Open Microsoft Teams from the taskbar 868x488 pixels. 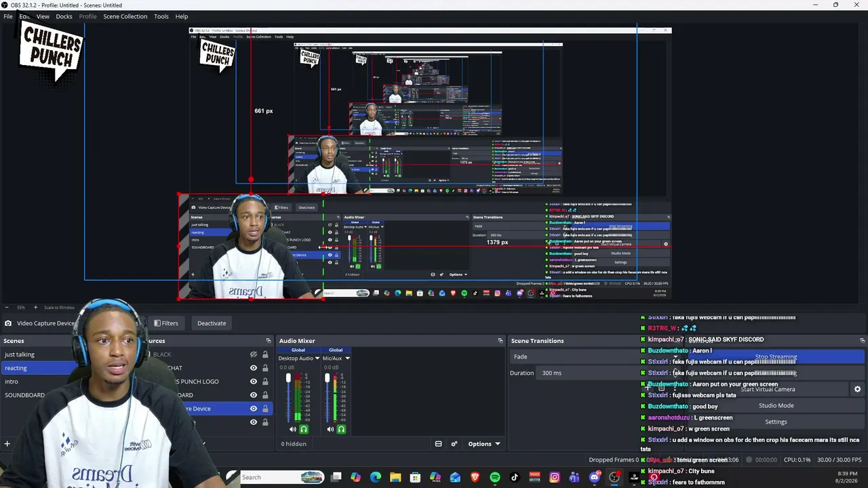coord(574,477)
